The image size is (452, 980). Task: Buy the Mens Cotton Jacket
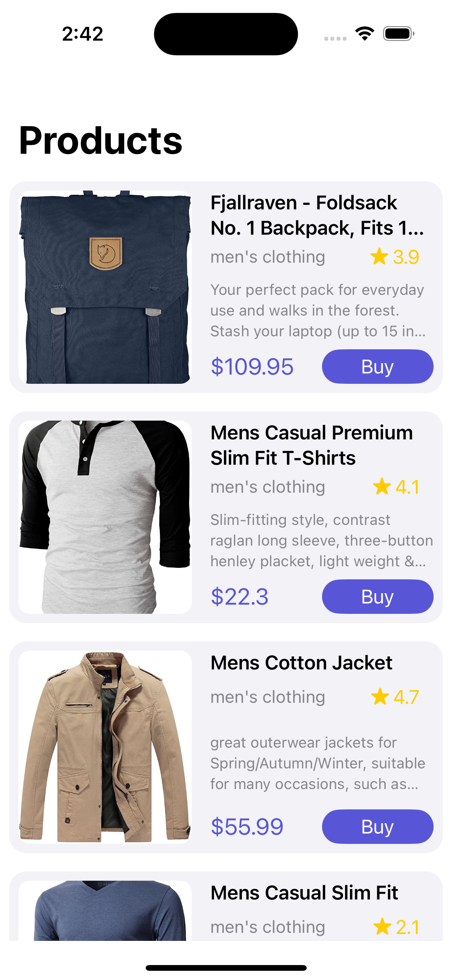pos(377,826)
